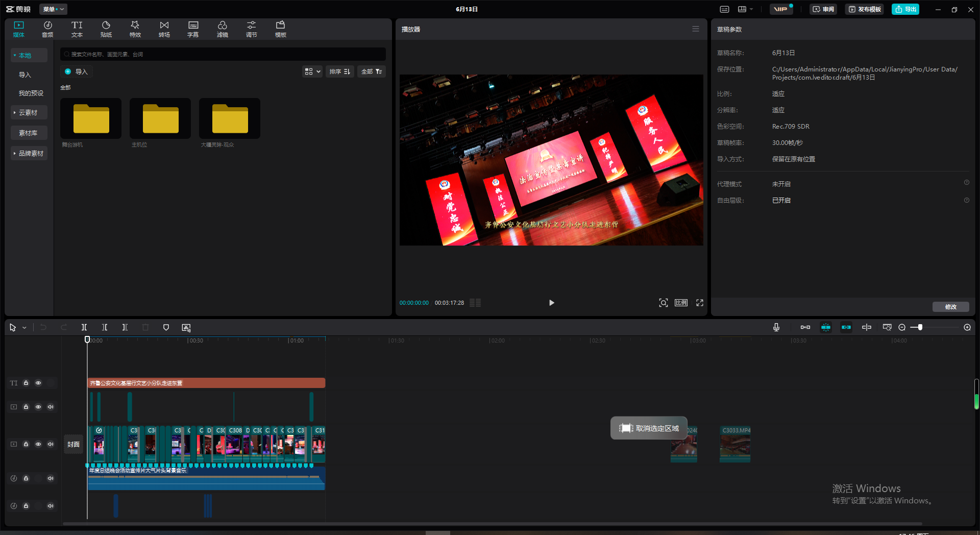Screen dimensions: 980x535
Task: Click the 导入 import button with plus
Action: point(77,71)
